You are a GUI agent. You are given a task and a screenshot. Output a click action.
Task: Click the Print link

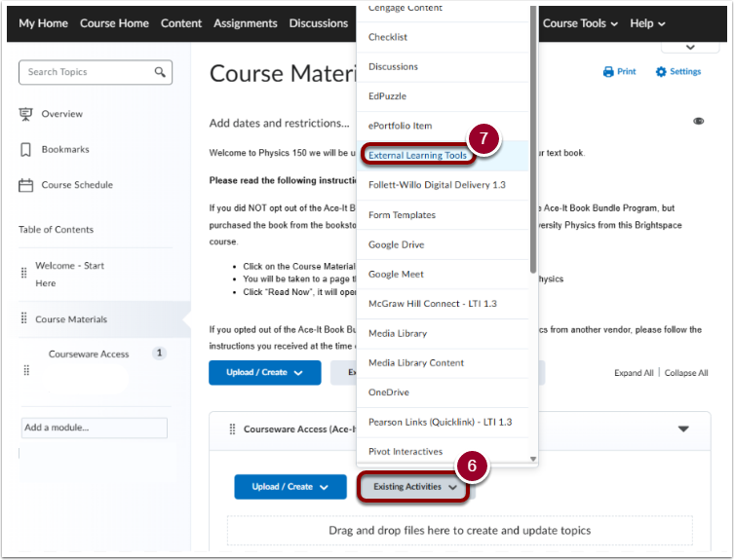click(x=626, y=71)
